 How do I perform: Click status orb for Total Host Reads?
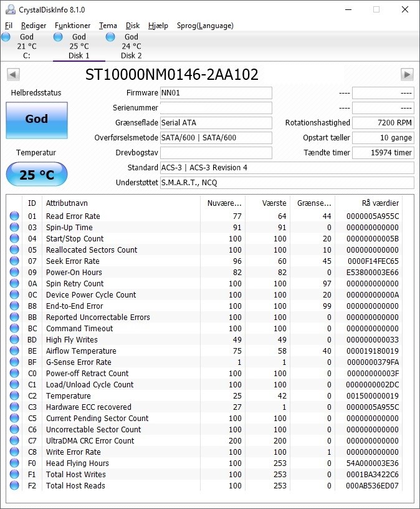[14, 486]
